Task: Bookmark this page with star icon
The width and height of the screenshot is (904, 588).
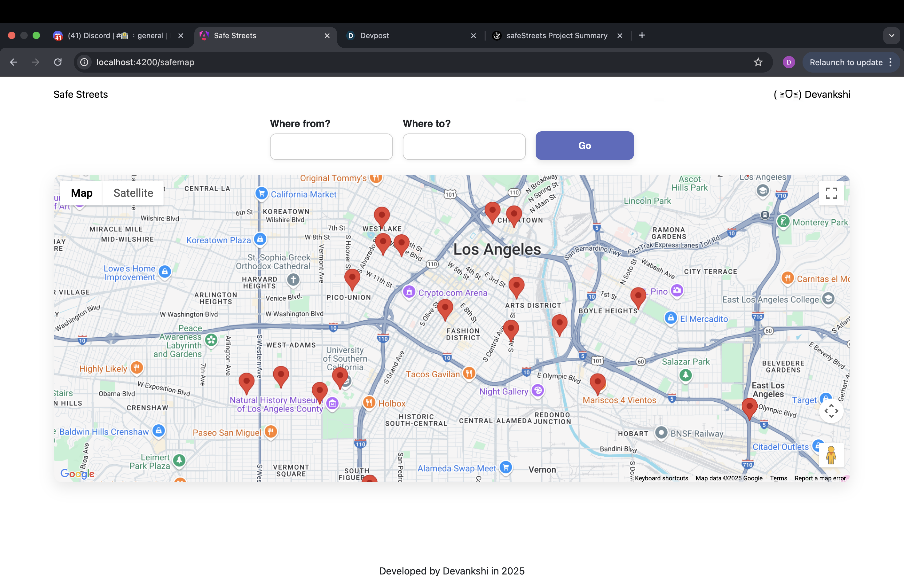Action: tap(758, 62)
